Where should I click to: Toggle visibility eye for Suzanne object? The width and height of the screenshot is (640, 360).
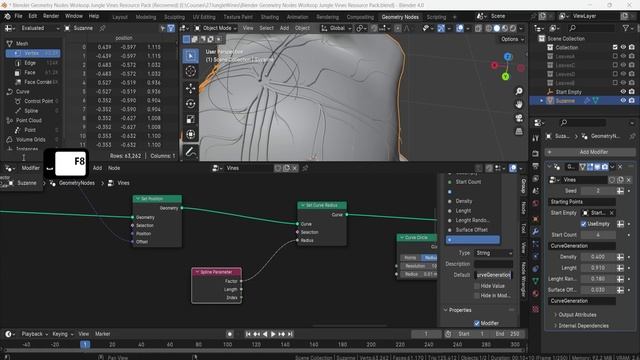[x=623, y=100]
